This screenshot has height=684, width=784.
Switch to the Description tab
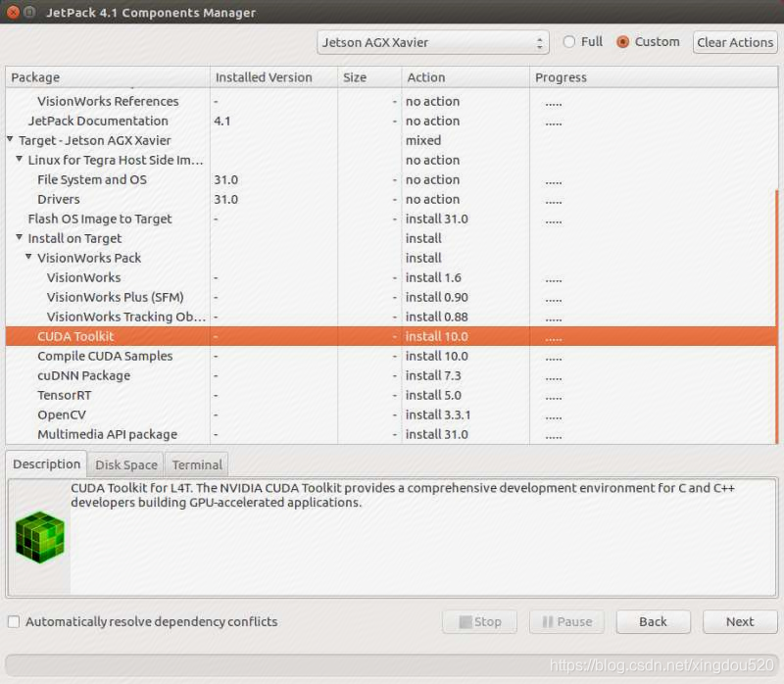[x=46, y=464]
